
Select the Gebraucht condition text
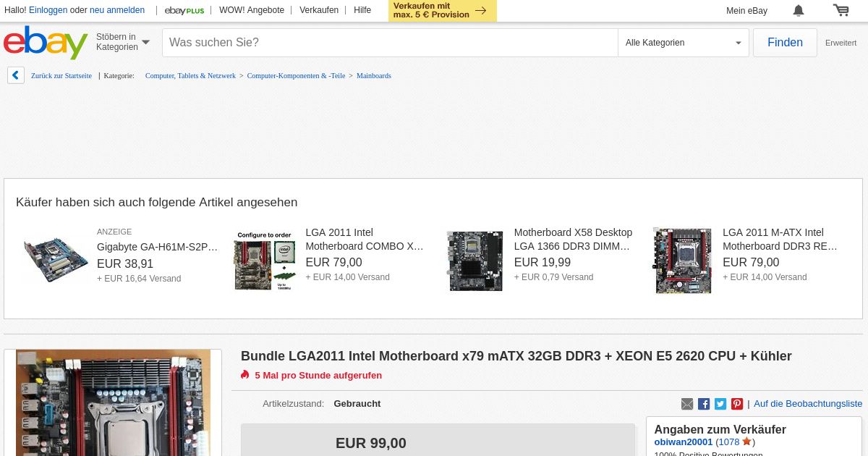[x=357, y=404]
